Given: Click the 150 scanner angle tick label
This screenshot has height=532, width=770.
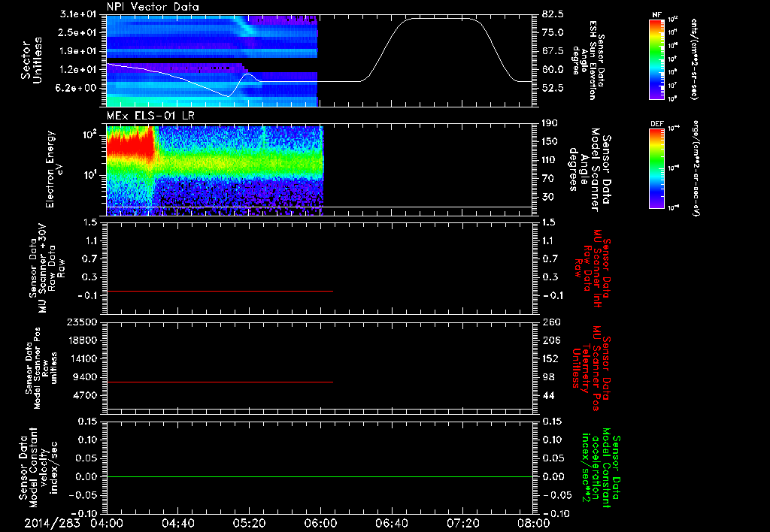Looking at the screenshot, I should [x=550, y=142].
